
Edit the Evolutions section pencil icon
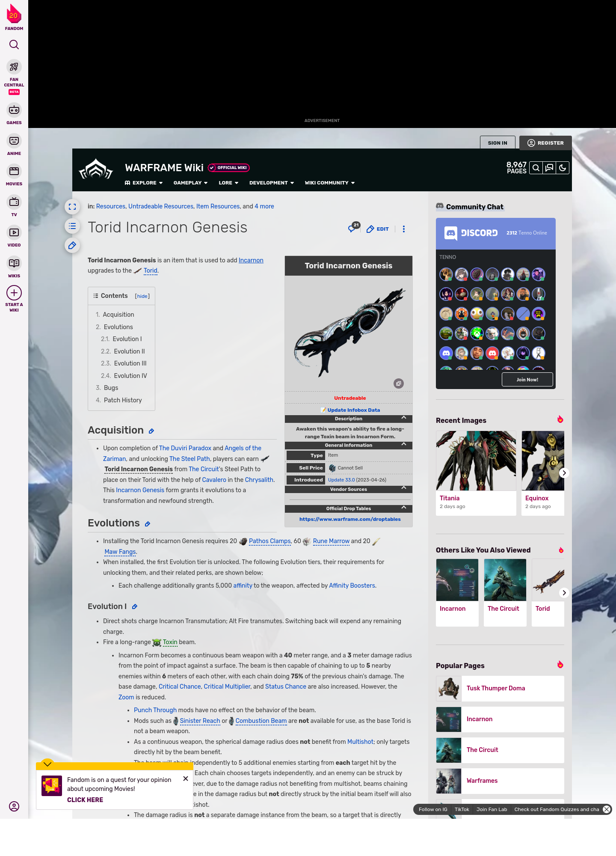[x=148, y=524]
